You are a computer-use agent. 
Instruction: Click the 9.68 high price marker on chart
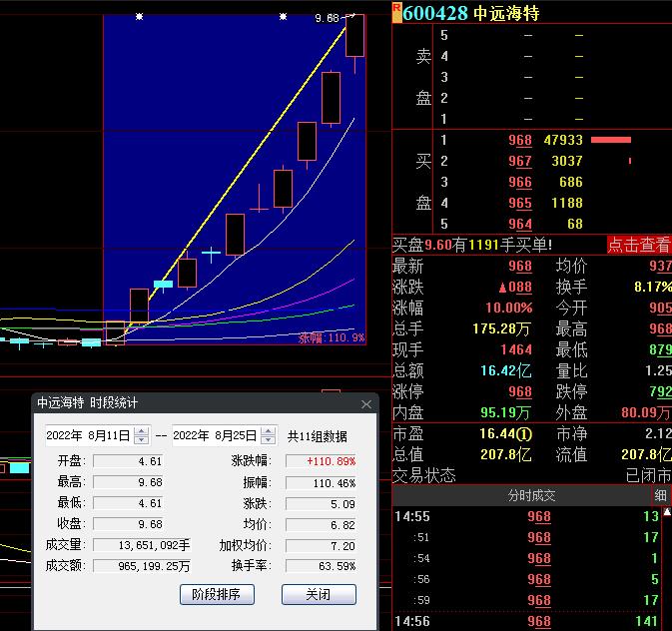coord(327,19)
